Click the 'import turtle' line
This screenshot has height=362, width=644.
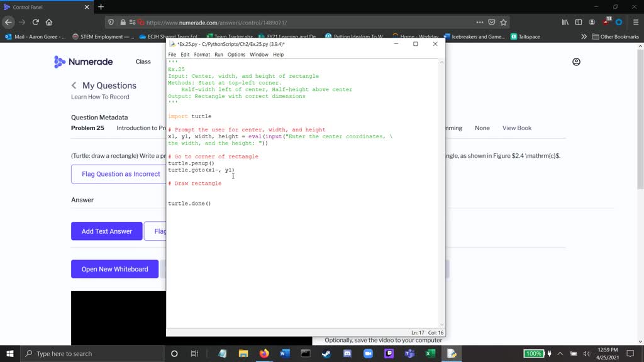point(190,116)
